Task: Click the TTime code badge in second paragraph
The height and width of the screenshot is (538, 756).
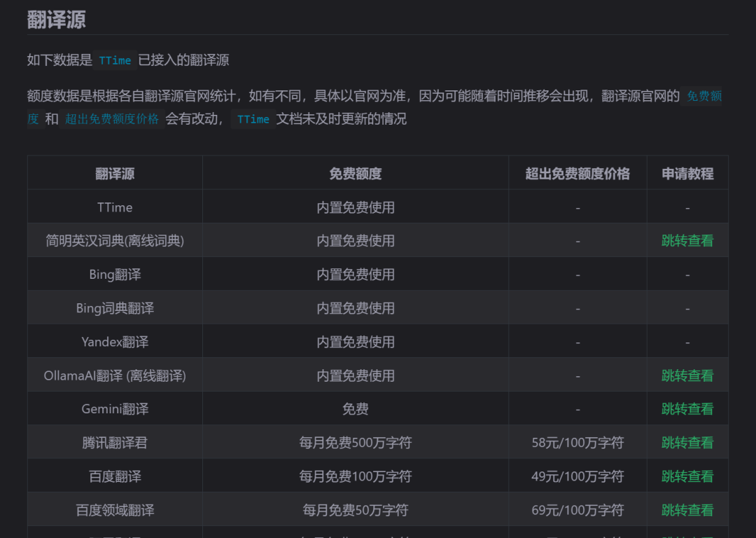Action: coord(252,119)
